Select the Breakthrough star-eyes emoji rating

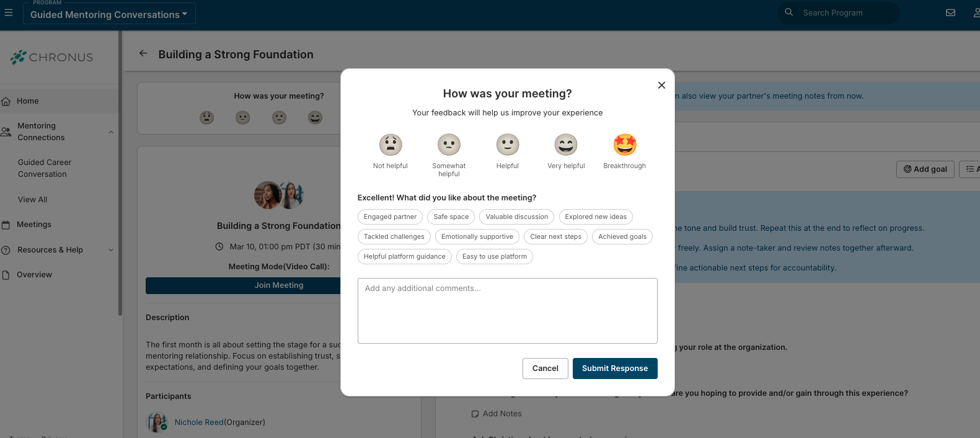[x=624, y=145]
